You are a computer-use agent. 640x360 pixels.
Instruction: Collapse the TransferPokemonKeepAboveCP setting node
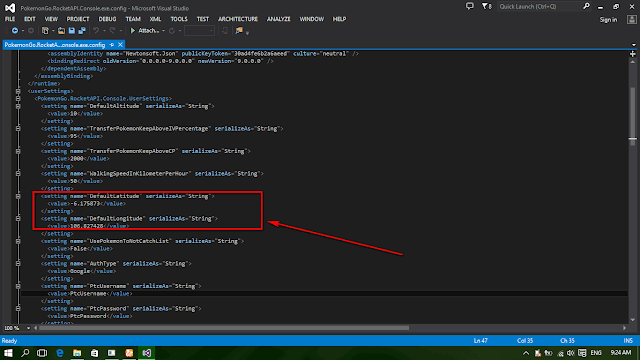click(18, 151)
